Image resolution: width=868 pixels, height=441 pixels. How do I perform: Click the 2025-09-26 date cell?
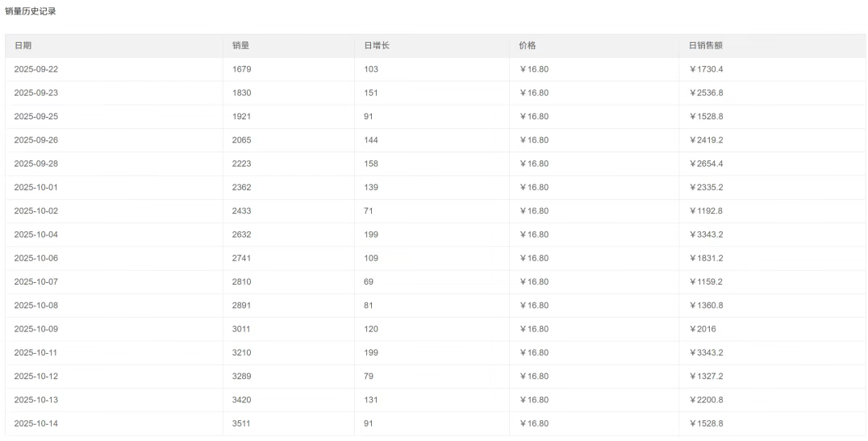[36, 140]
